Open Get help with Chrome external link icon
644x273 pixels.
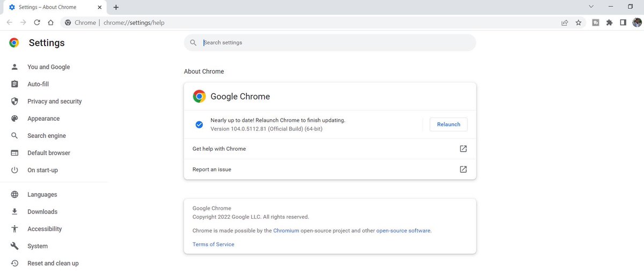(463, 149)
